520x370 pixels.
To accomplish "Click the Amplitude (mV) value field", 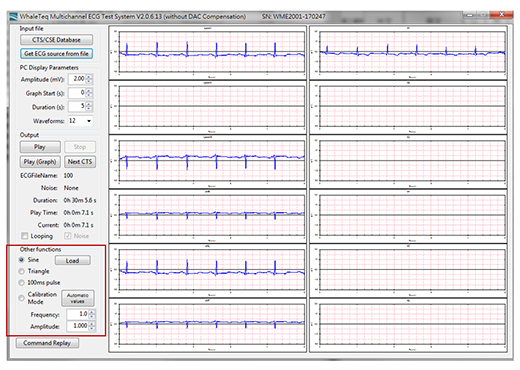I will tap(77, 79).
